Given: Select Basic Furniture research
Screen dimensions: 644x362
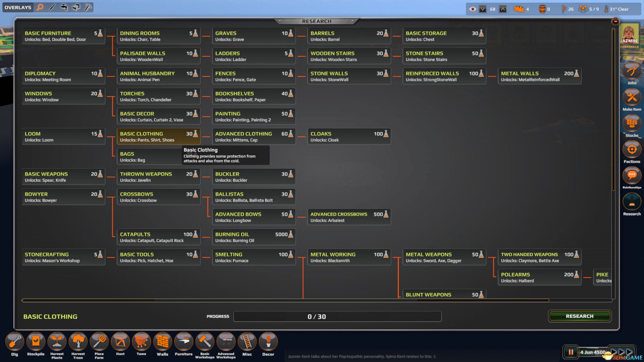Looking at the screenshot, I should click(x=64, y=36).
